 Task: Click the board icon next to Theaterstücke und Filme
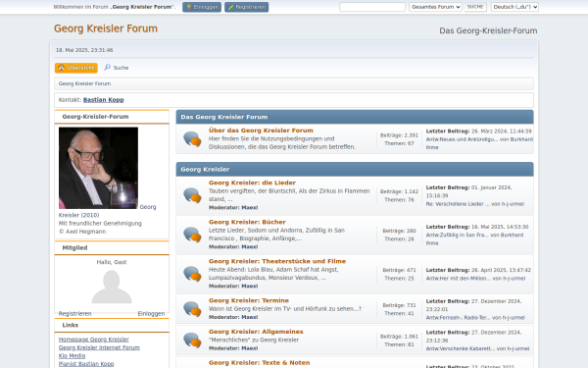[192, 274]
